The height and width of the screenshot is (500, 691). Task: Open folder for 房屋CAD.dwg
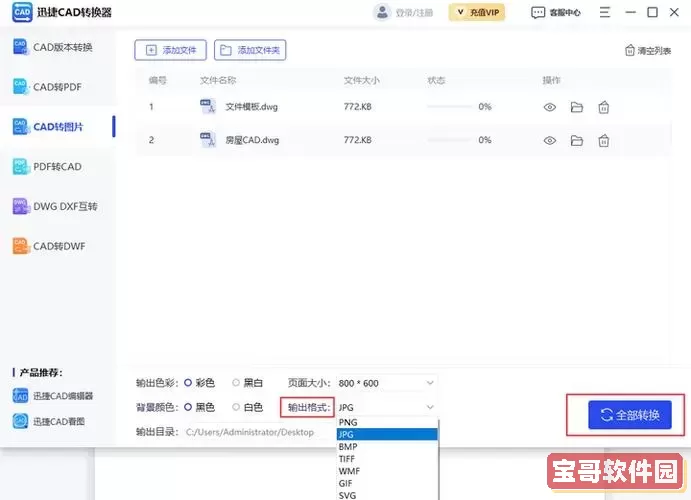click(x=577, y=141)
